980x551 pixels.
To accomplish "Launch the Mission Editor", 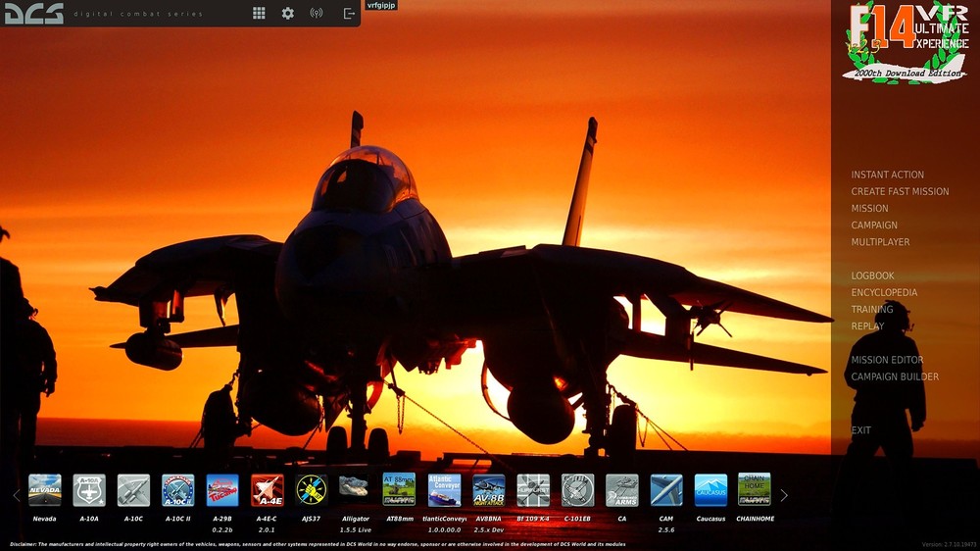I will [887, 360].
